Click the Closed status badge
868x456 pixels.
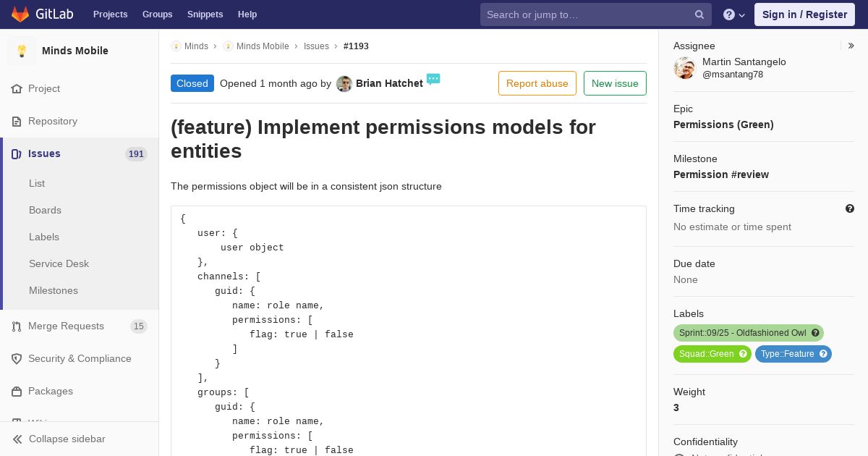pos(192,83)
